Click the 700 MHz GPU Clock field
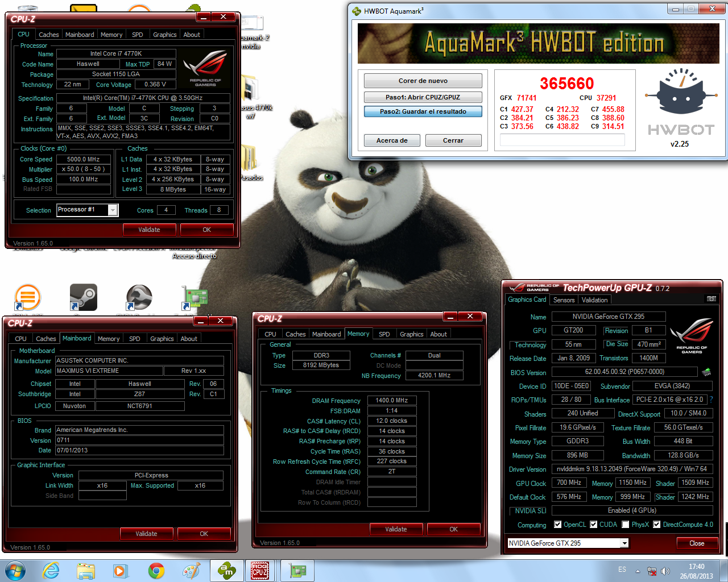 click(569, 483)
